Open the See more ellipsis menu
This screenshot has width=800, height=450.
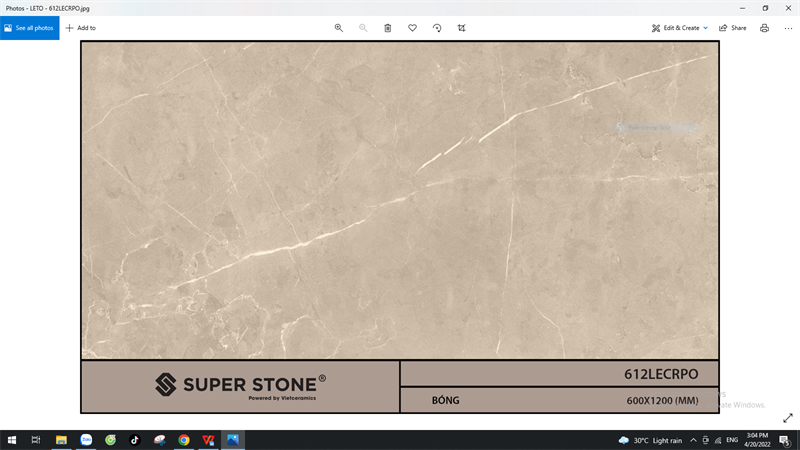788,28
